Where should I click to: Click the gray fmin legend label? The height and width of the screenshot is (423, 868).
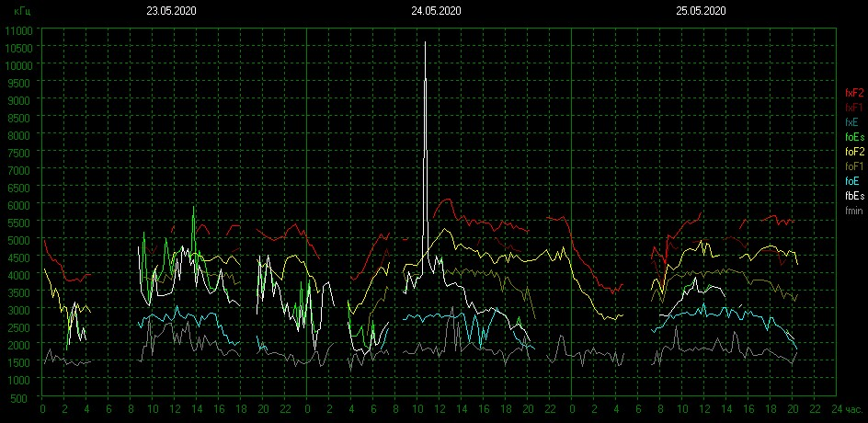click(x=853, y=211)
